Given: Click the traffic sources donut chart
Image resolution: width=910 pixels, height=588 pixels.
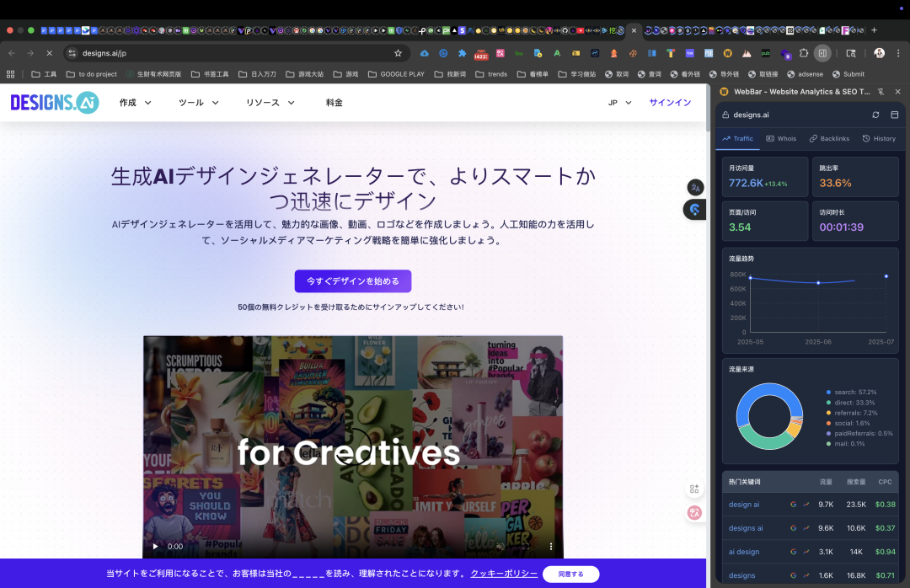Looking at the screenshot, I should click(769, 416).
